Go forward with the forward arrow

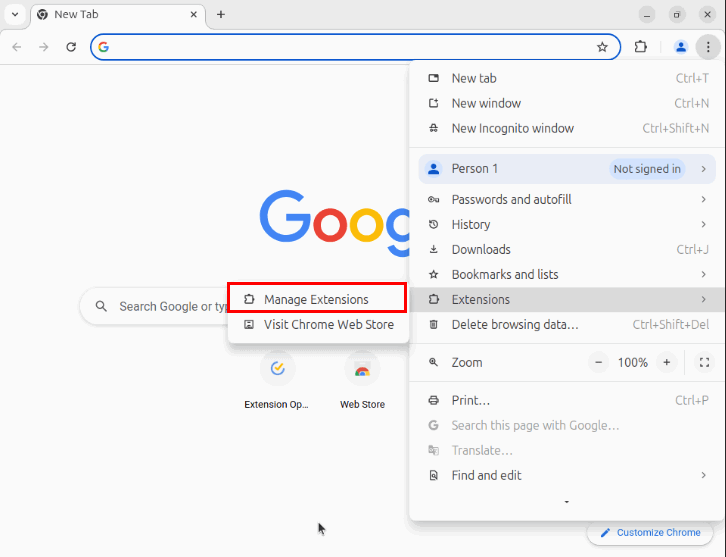44,47
